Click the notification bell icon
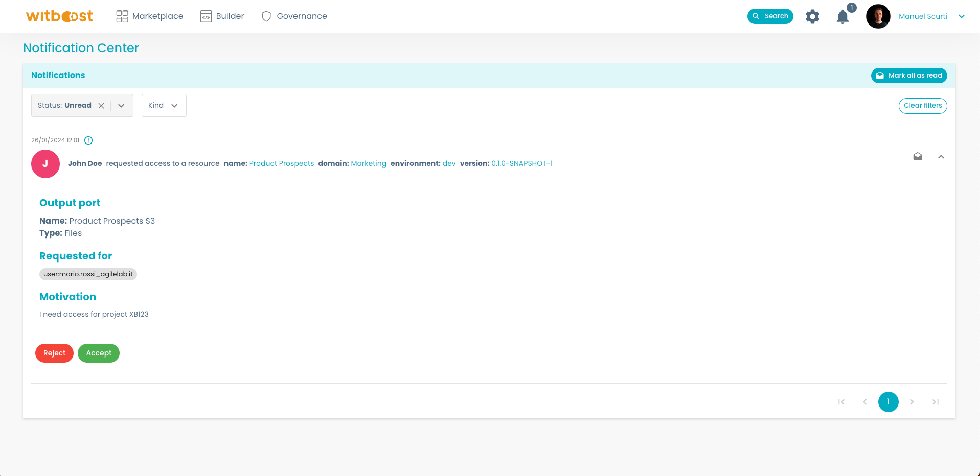The image size is (980, 476). click(842, 17)
